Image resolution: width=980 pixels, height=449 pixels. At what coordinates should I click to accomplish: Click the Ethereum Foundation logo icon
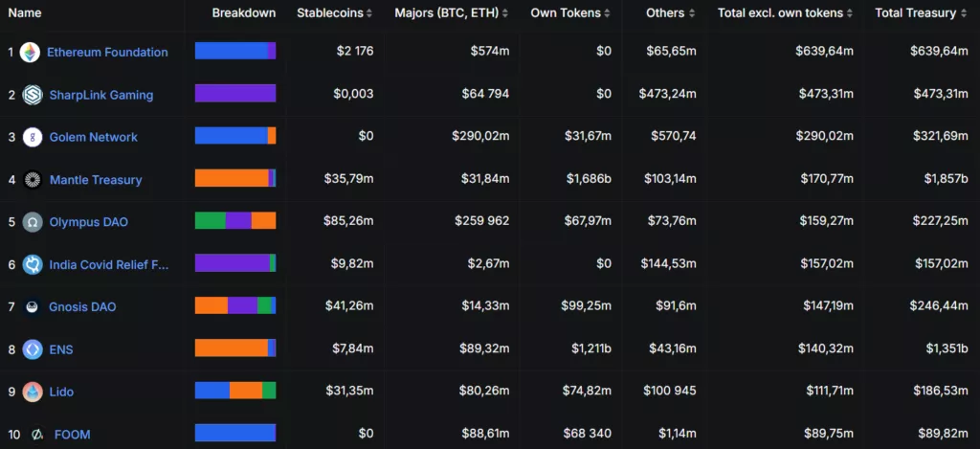click(31, 53)
